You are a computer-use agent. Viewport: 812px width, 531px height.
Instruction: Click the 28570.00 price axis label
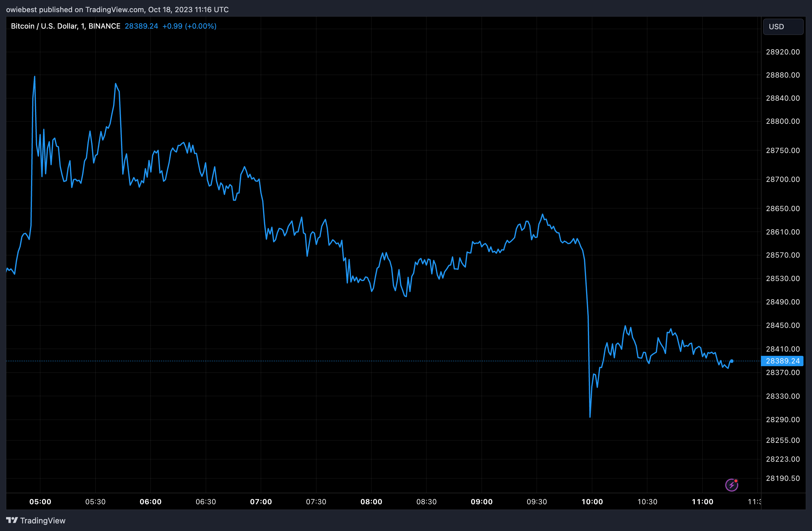(783, 255)
